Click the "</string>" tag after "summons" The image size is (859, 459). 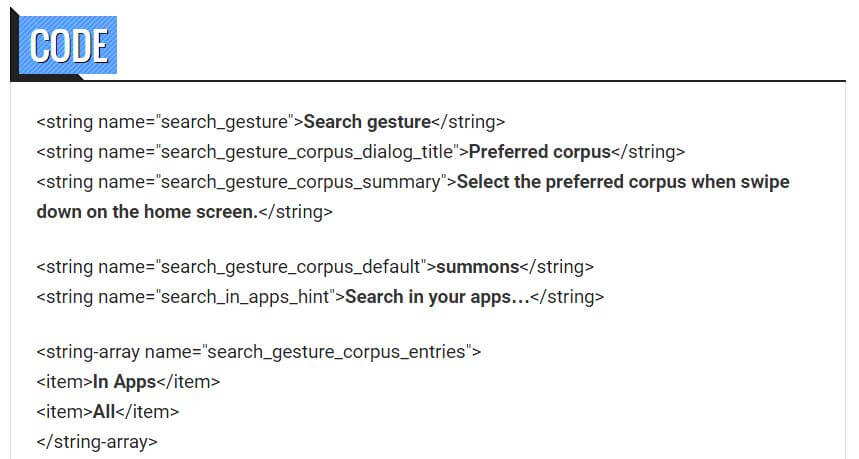pos(557,267)
